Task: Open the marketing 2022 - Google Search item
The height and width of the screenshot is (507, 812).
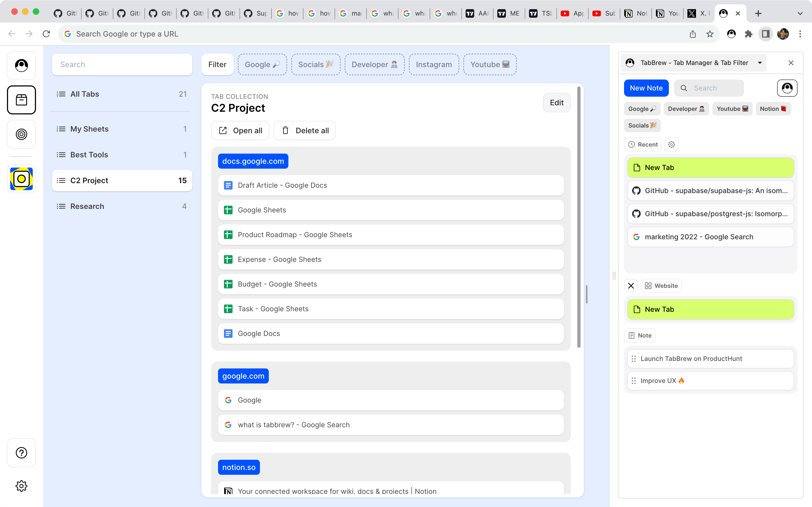Action: coord(711,237)
